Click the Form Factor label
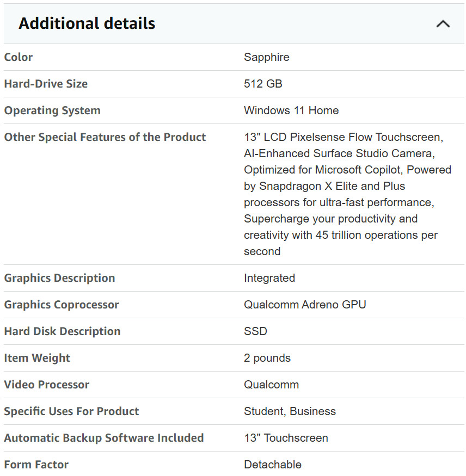Screen dimensions: 466x476 [x=36, y=465]
